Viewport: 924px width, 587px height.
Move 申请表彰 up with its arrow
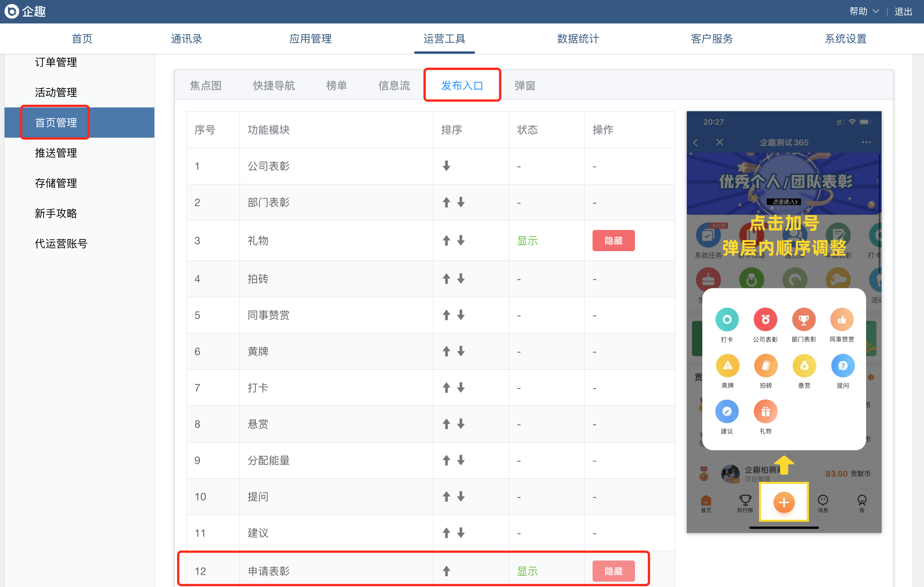[446, 571]
